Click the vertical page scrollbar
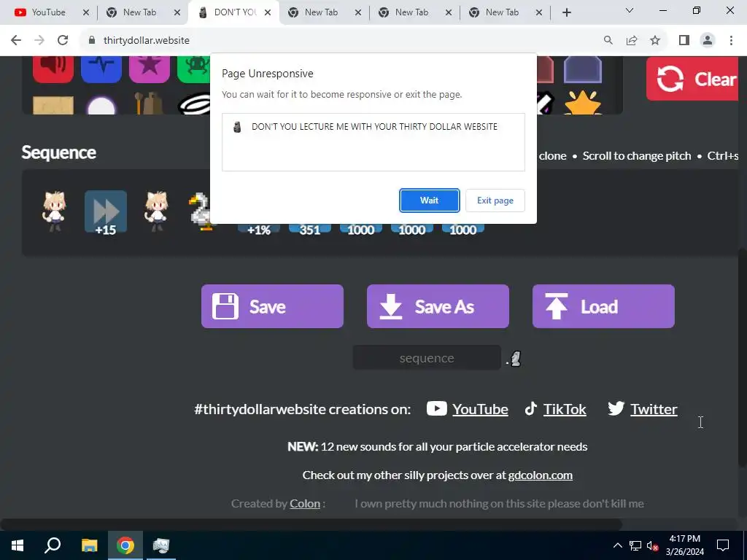This screenshot has height=560, width=747. 742,357
